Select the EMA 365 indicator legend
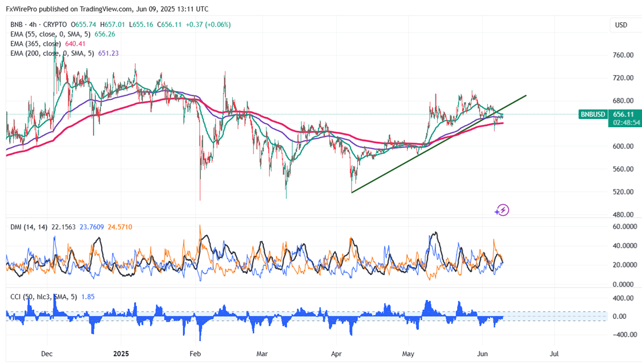Screen dimensions: 642x364 tap(35, 44)
